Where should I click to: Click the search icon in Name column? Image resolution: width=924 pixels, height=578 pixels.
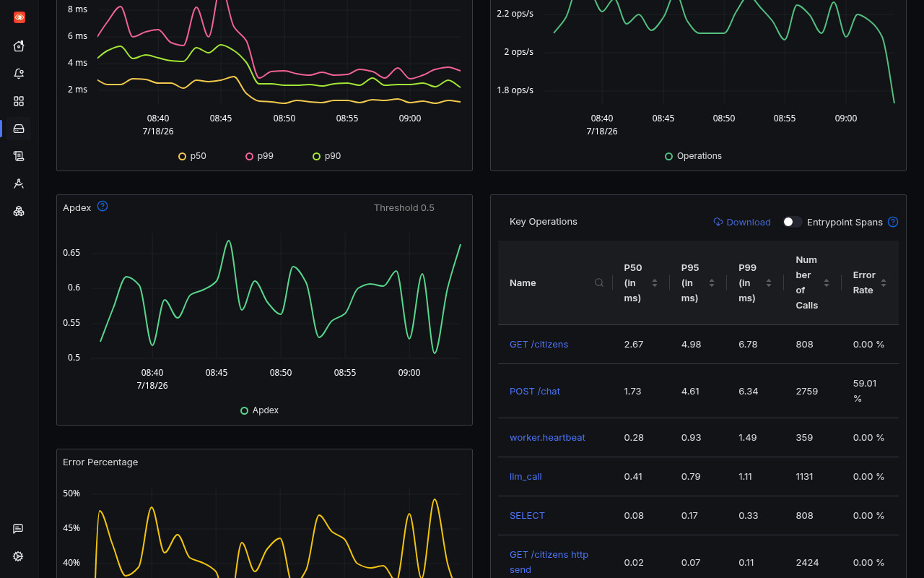tap(599, 282)
